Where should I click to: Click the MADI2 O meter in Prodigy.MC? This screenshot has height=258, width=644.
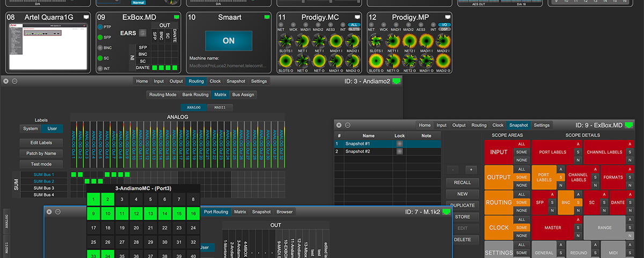353,60
